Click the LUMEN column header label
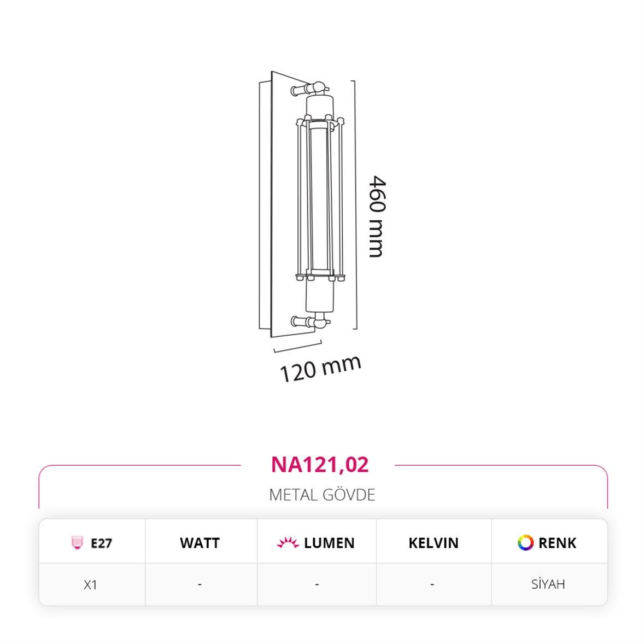The width and height of the screenshot is (644, 644). (329, 543)
